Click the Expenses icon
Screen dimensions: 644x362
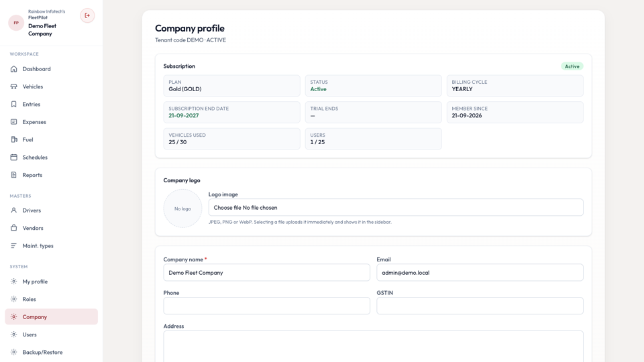tap(14, 122)
